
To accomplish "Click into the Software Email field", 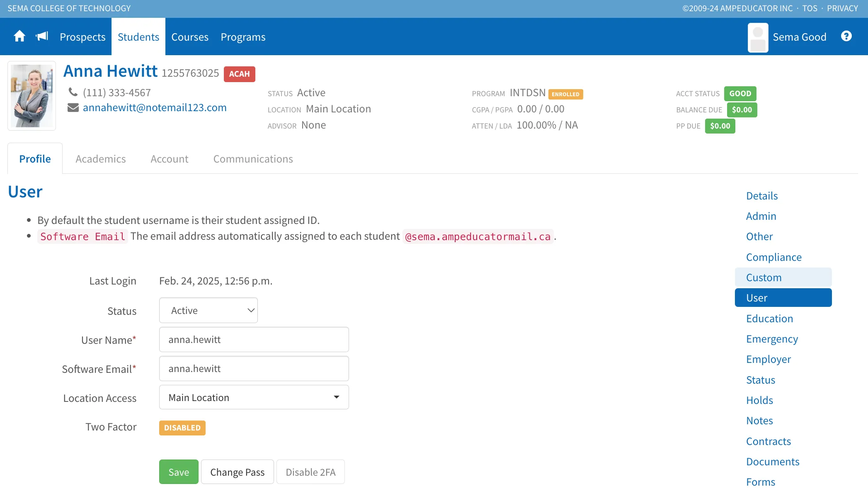I will (254, 368).
